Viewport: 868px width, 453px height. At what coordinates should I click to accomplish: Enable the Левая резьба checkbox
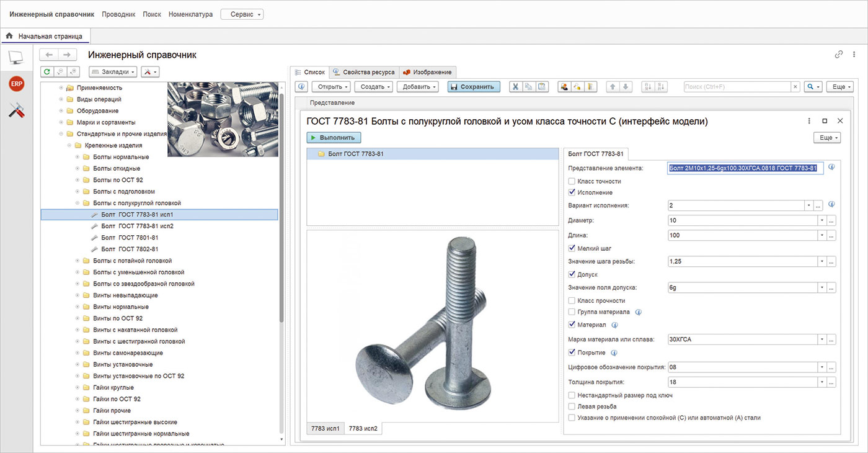tap(572, 406)
